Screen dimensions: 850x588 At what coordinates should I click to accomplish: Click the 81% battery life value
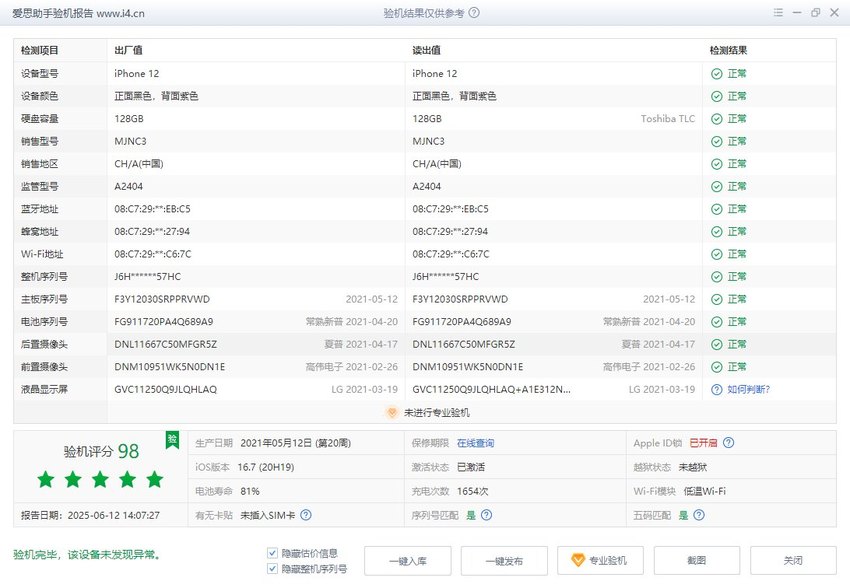250,491
